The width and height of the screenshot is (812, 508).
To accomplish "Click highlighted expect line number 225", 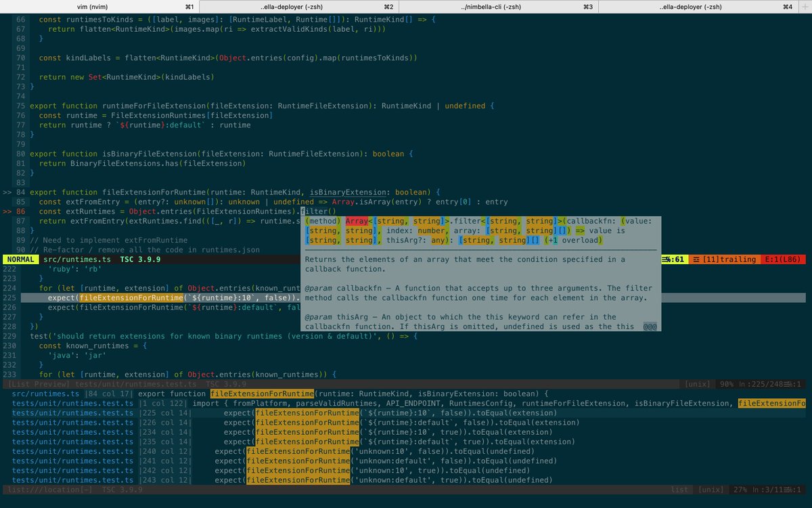I will [9, 297].
